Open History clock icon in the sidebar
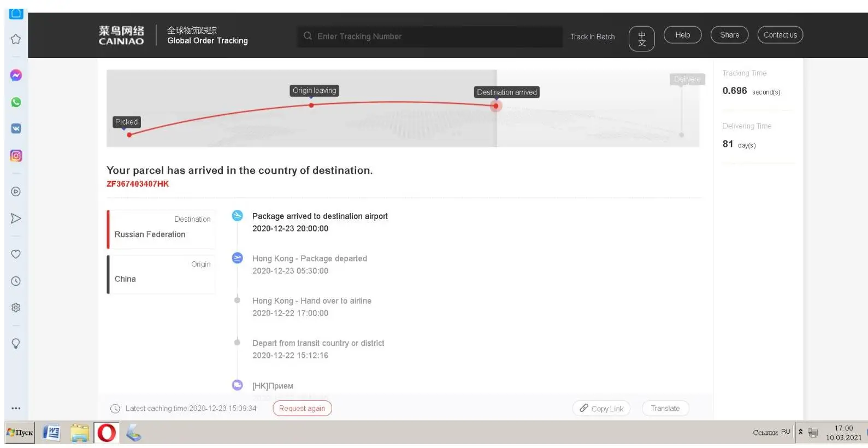Viewport: 868px width, 448px height. click(16, 281)
